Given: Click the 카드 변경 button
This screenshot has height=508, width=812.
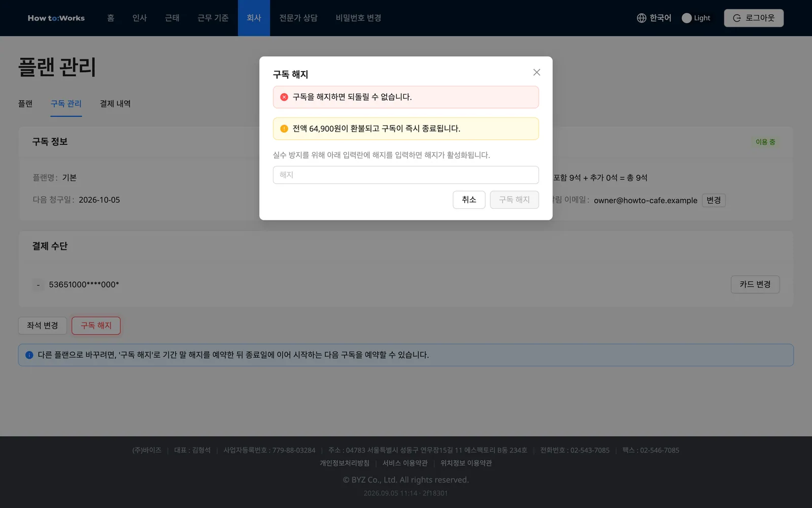Looking at the screenshot, I should point(755,284).
